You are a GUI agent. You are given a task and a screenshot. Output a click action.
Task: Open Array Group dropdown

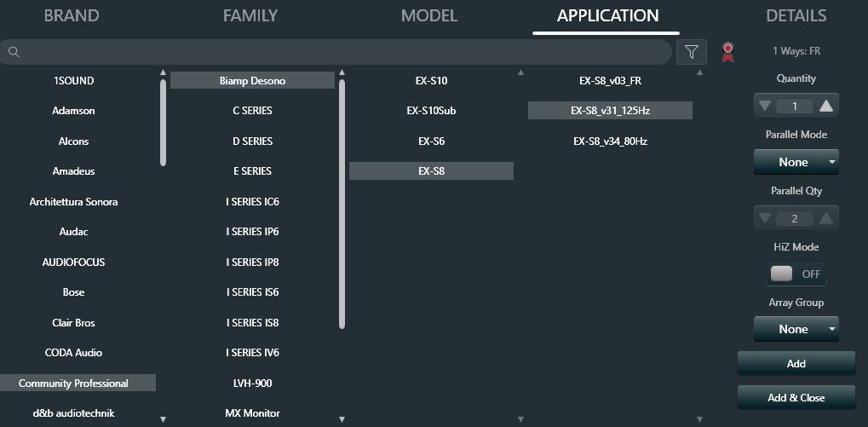coord(796,329)
